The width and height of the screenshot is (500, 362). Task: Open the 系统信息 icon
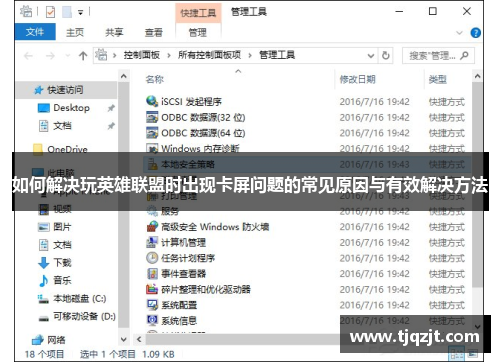click(152, 320)
